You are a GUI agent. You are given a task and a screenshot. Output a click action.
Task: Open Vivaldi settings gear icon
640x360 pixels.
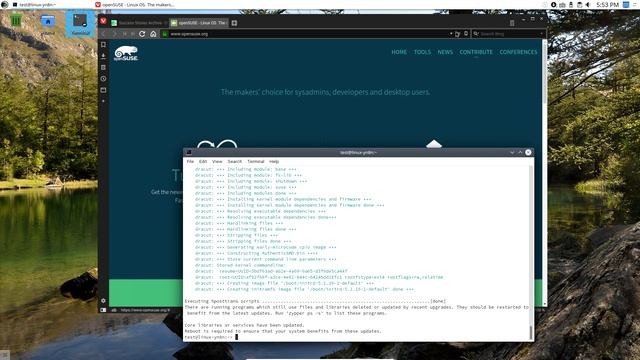pyautogui.click(x=103, y=300)
